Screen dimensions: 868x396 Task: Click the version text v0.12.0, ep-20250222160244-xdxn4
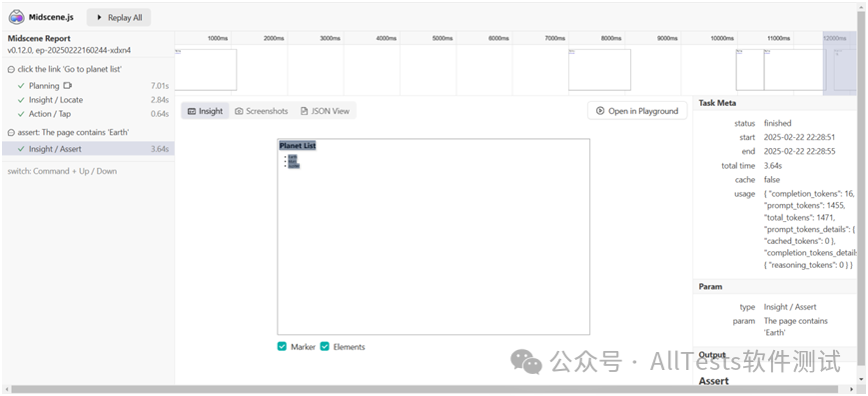coord(69,50)
